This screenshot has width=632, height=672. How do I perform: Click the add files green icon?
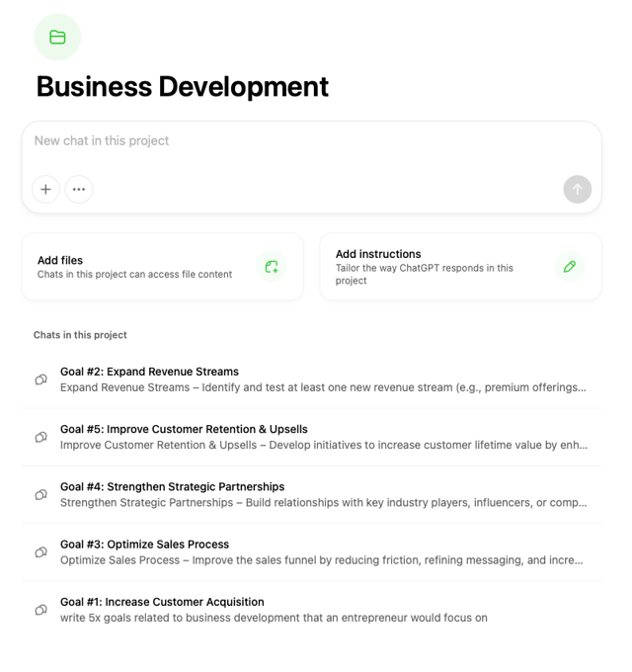tap(272, 267)
